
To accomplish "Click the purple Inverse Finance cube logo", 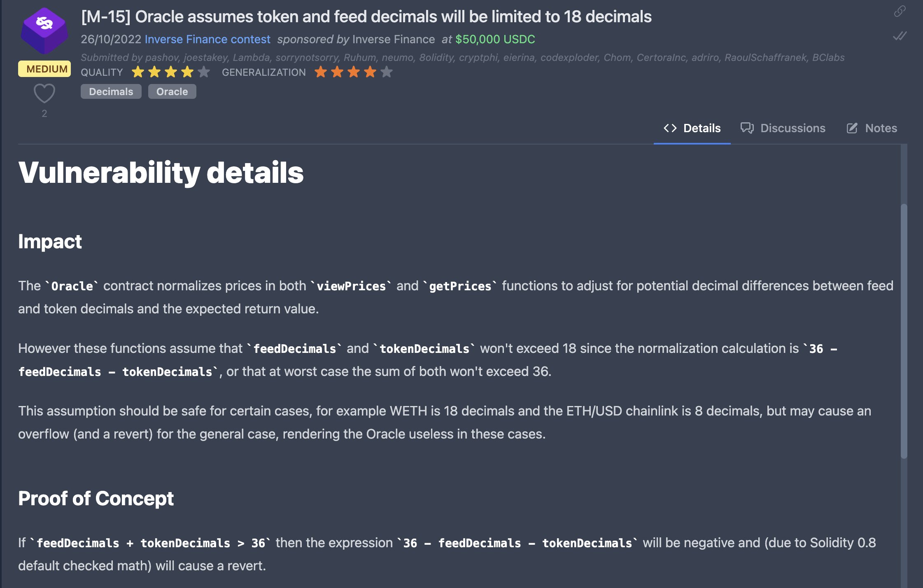I will click(44, 31).
